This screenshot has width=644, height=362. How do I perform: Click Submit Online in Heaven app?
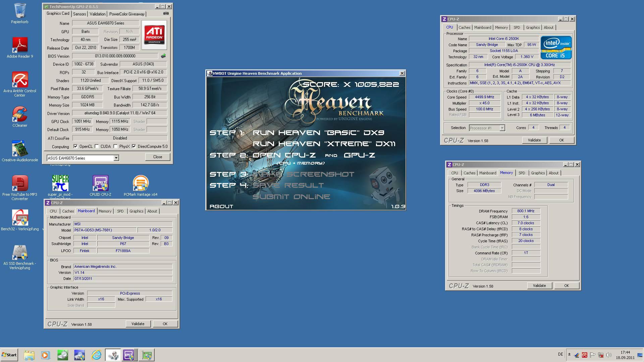291,197
